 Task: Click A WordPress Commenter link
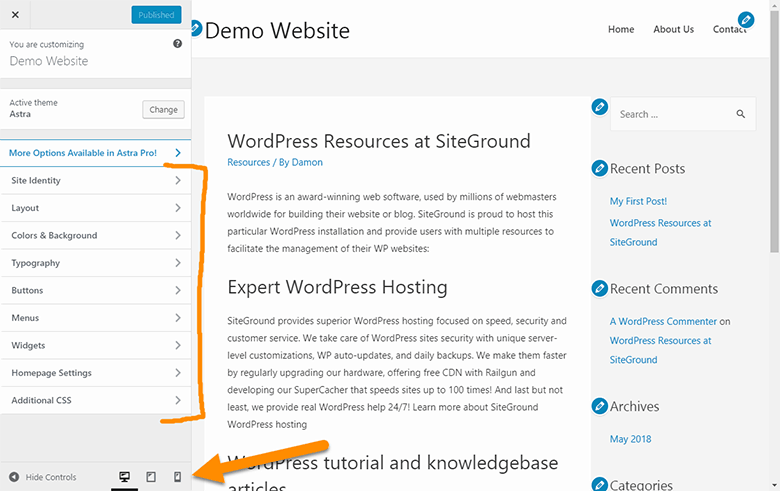point(663,321)
